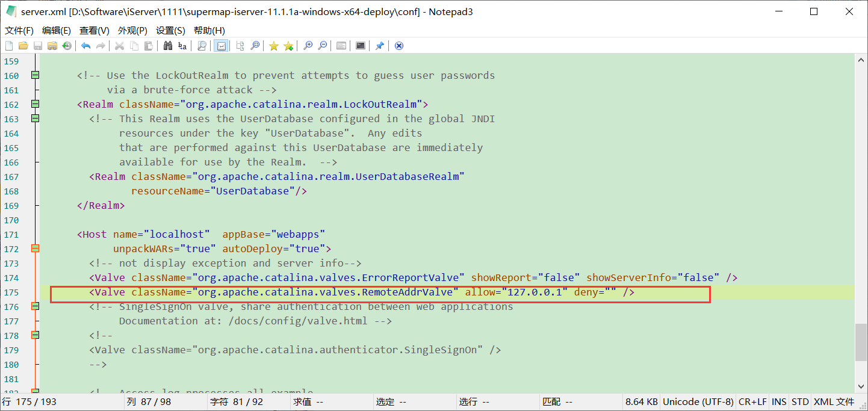Click the blue circled X exit icon

399,46
